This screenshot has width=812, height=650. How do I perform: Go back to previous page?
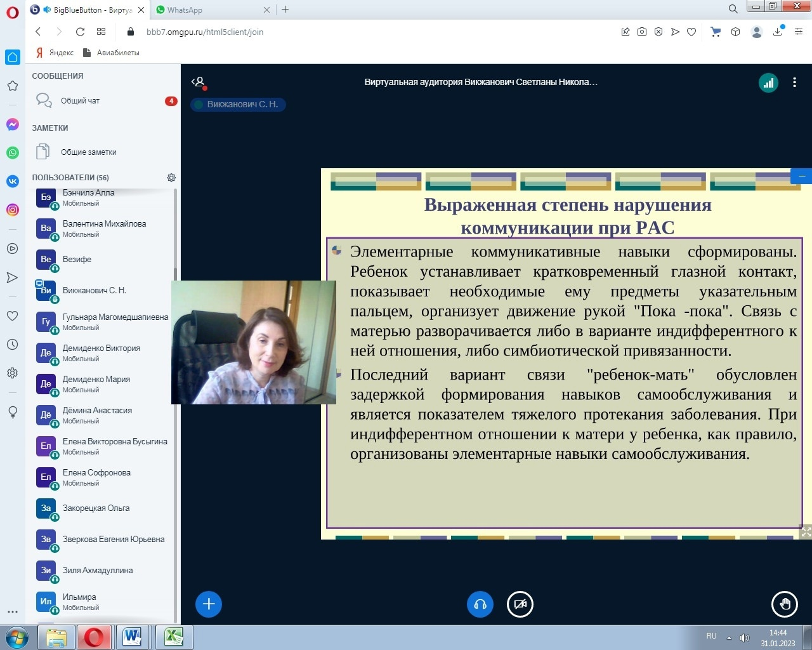38,32
